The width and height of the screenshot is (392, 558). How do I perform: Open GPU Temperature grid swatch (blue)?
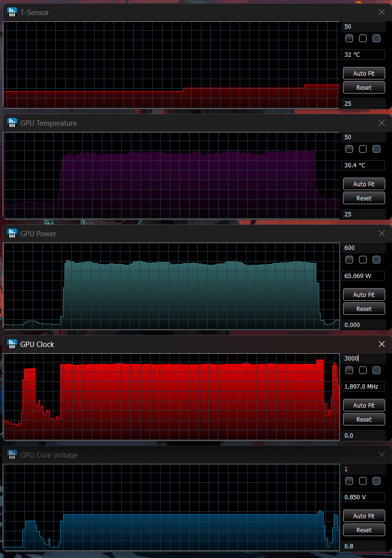pyautogui.click(x=376, y=149)
